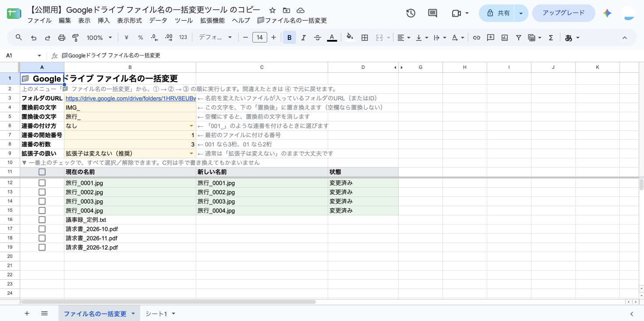The image size is (644, 321).
Task: Check the box for row 旅行_0003.jpg
Action: click(x=42, y=201)
